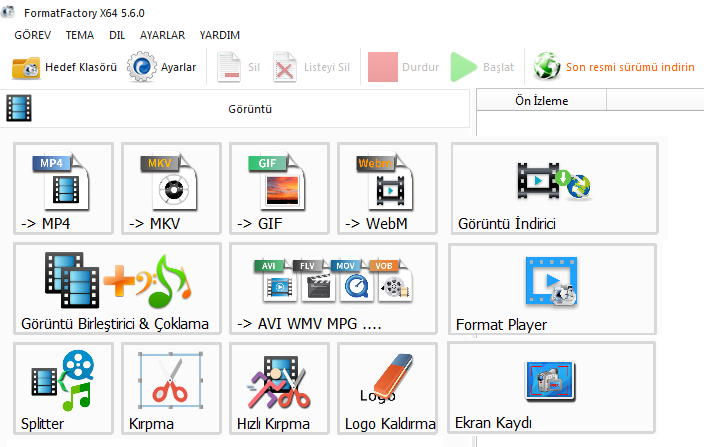
Task: Open Görüntü Birleştirici & Çoklama tool
Action: pyautogui.click(x=117, y=289)
